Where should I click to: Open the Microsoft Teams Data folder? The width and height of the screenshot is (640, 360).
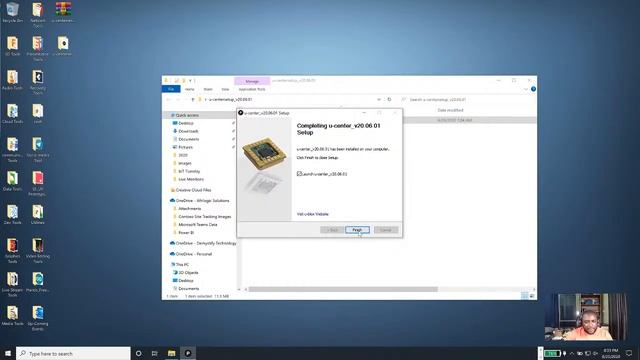[198, 224]
